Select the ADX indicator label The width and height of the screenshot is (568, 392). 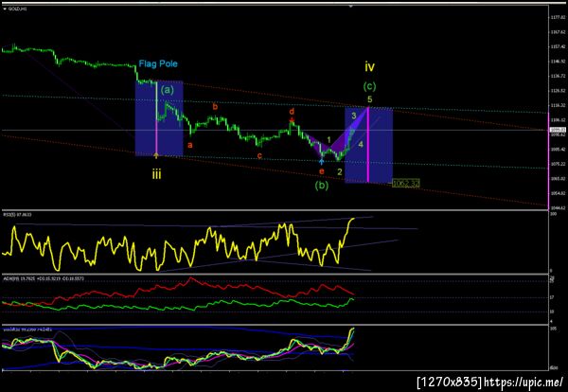pos(44,278)
